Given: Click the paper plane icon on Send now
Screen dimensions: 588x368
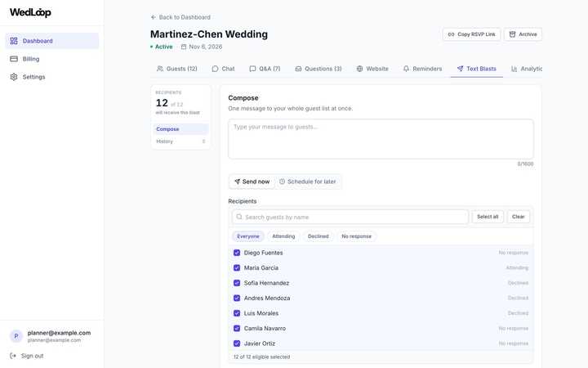Looking at the screenshot, I should pyautogui.click(x=237, y=182).
